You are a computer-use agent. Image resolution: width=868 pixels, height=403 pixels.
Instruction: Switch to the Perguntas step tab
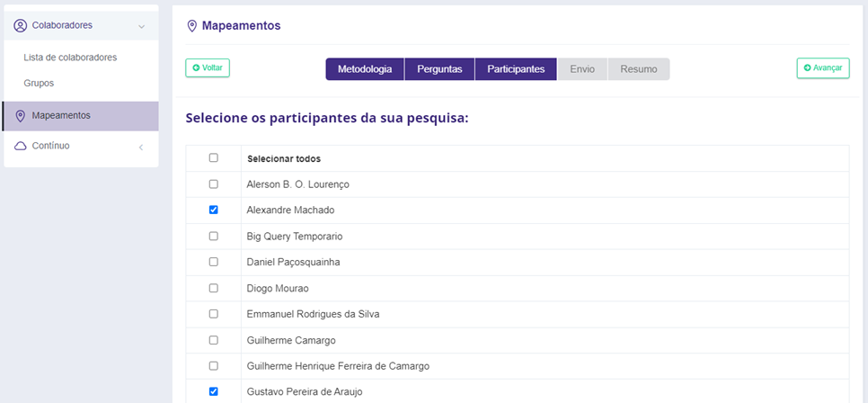439,69
